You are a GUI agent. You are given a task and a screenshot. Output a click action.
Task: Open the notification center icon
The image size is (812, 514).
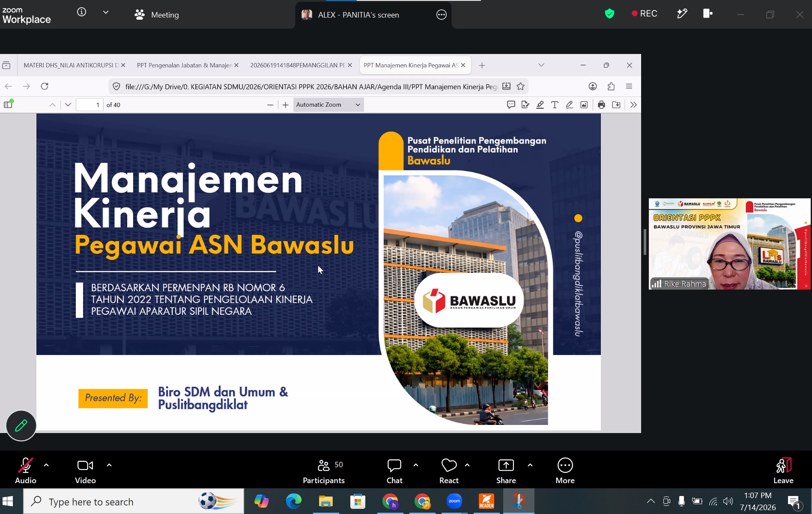pos(794,502)
